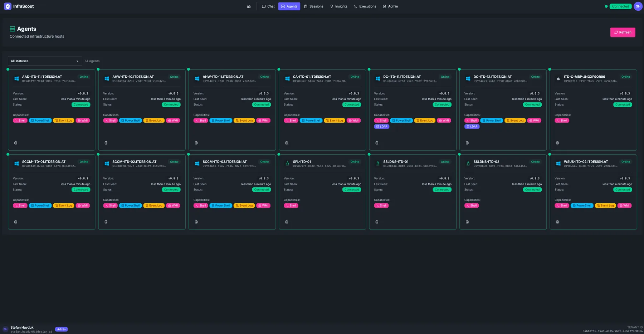Click the Admin role badge by Stefan Hayduk
644x334 pixels.
[x=62, y=329]
